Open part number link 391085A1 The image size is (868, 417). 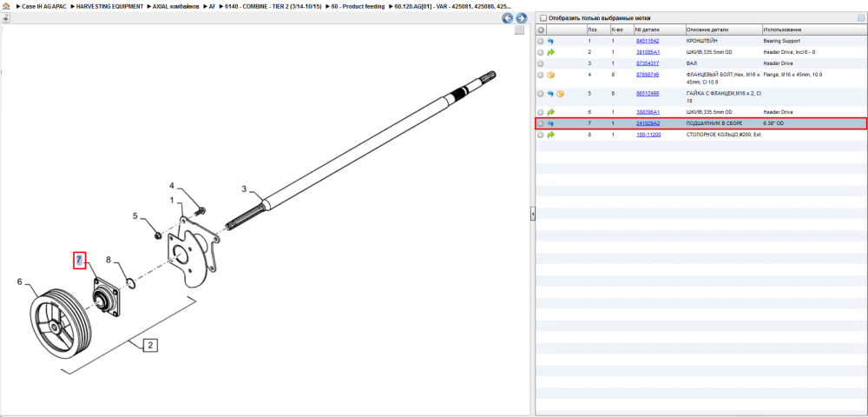(648, 52)
